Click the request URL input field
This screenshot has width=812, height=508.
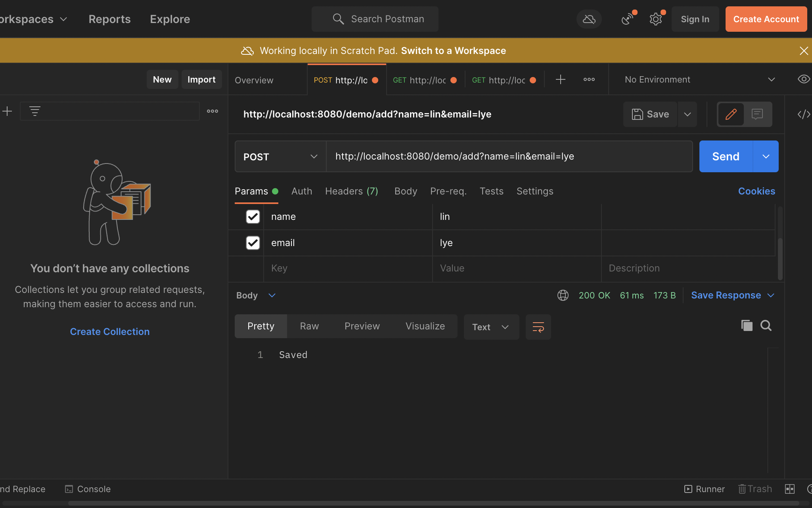pos(509,156)
